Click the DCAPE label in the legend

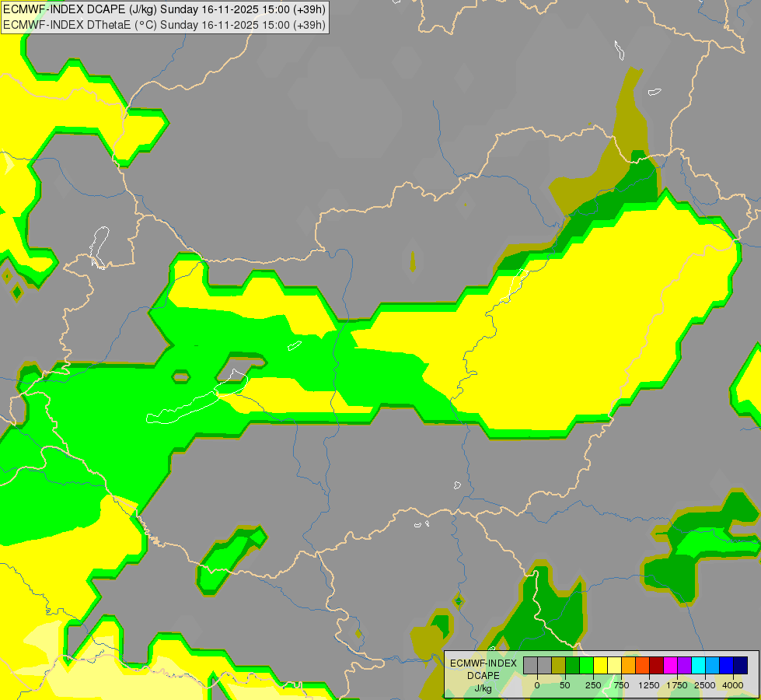tap(483, 676)
